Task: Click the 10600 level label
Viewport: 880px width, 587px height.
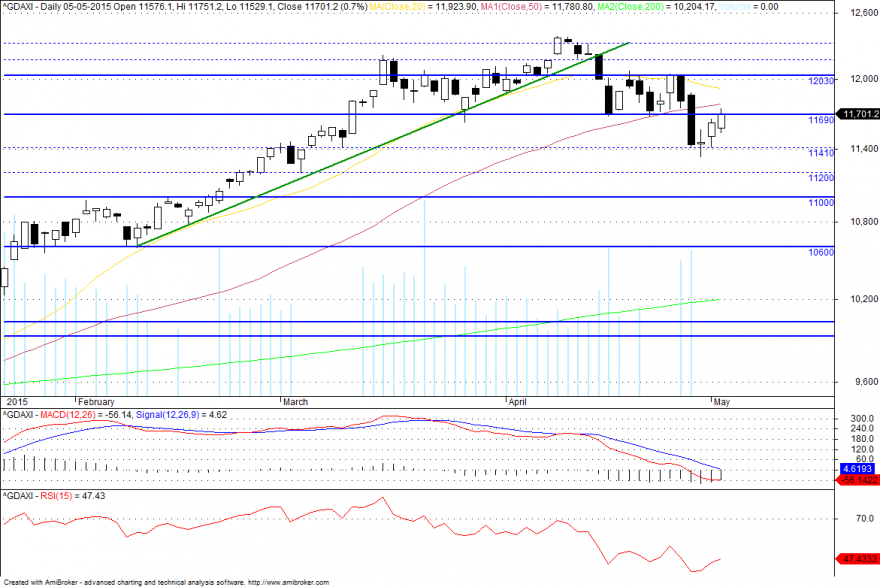Action: coord(821,253)
